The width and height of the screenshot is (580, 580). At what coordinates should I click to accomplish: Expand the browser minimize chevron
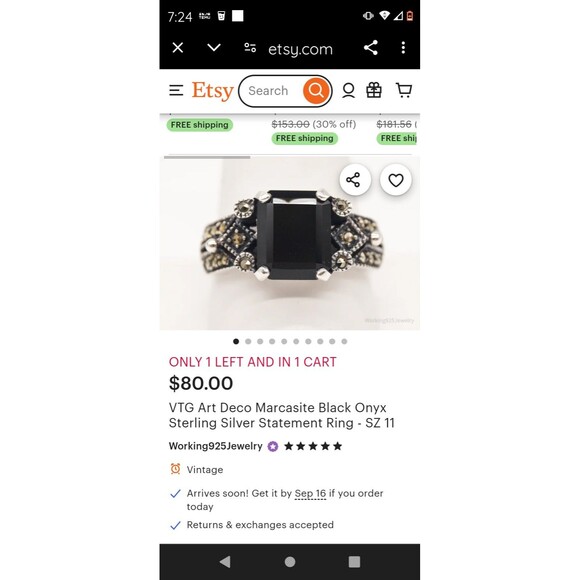(x=214, y=48)
